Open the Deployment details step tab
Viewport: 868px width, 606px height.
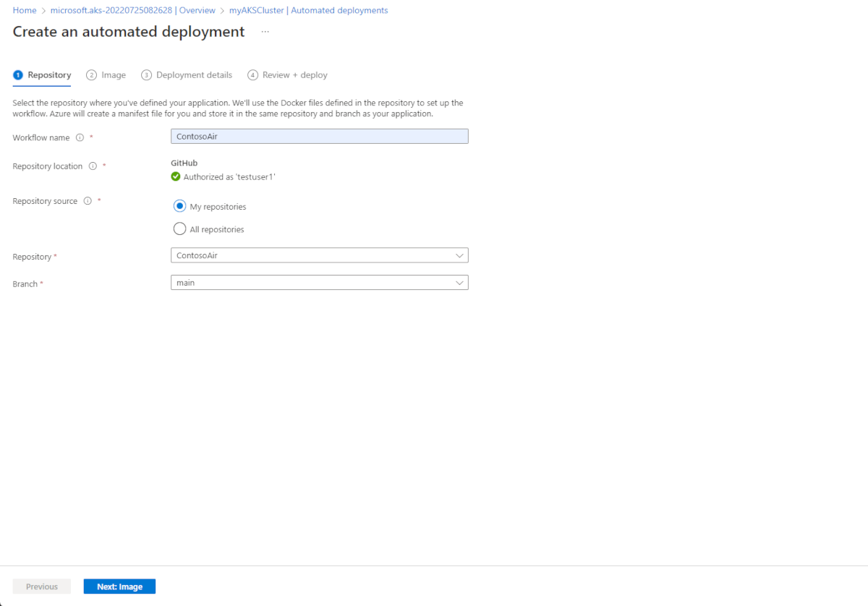(187, 75)
